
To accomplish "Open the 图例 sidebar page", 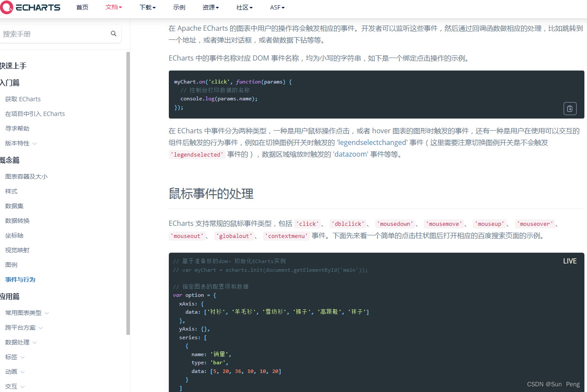I will pos(11,265).
